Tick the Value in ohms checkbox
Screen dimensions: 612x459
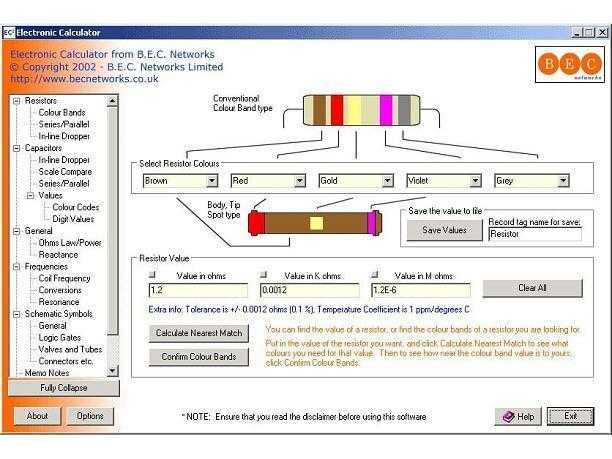[x=152, y=274]
